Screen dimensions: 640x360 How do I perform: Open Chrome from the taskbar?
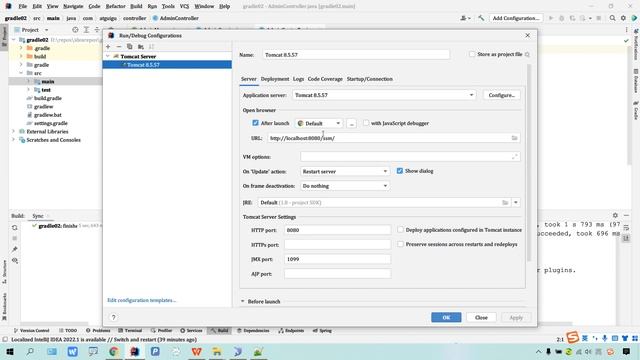(114, 351)
